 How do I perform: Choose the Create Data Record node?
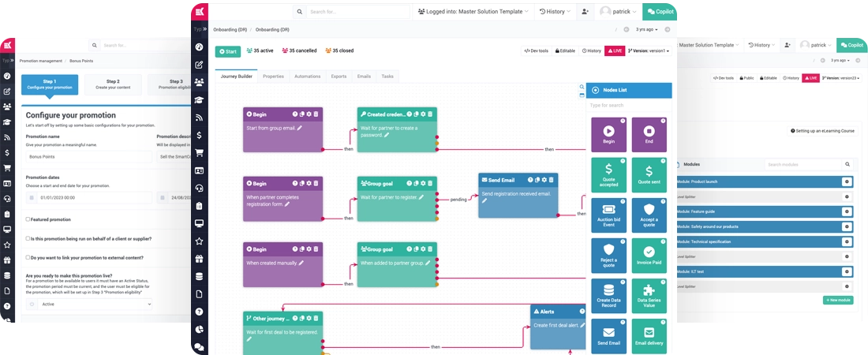[608, 295]
